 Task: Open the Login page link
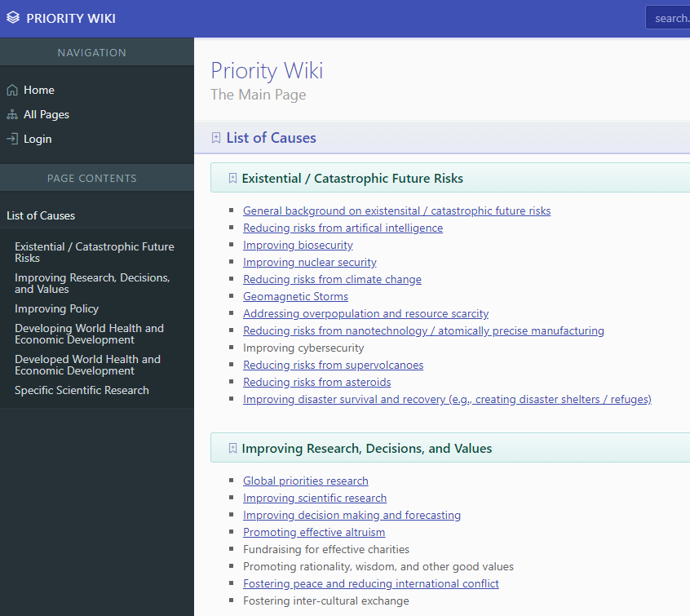click(38, 140)
